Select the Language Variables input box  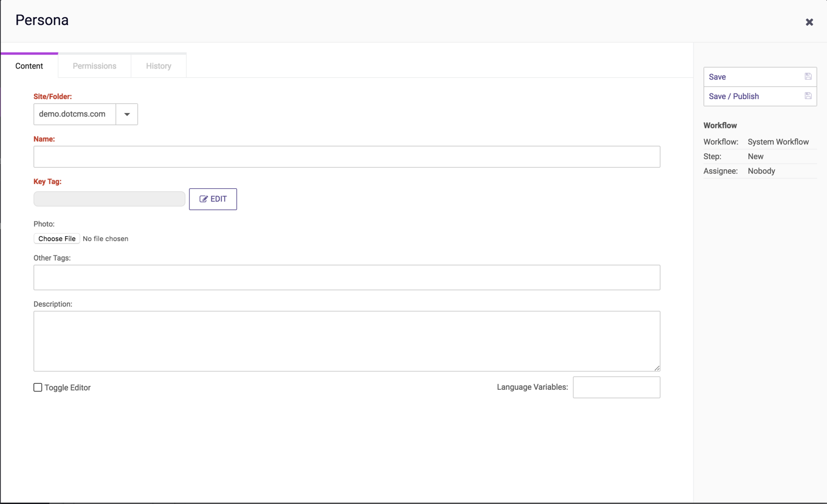[x=616, y=387]
